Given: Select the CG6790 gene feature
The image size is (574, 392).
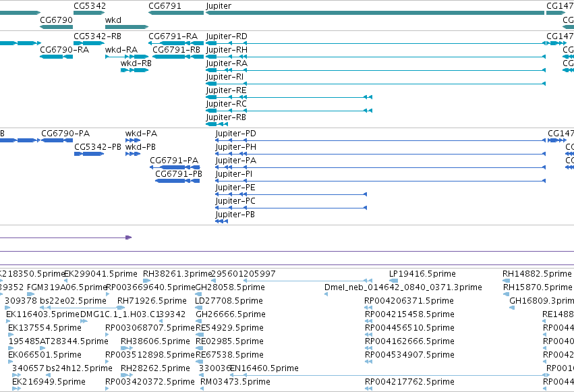Looking at the screenshot, I should point(57,27).
